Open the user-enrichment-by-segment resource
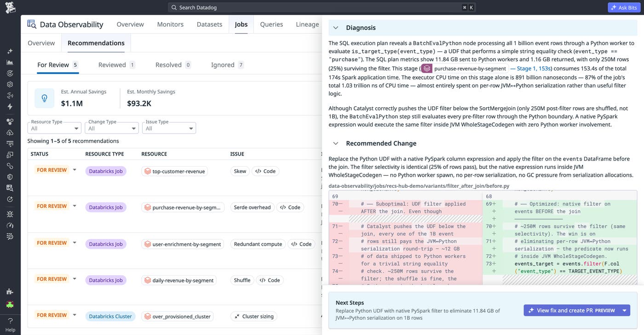The width and height of the screenshot is (644, 335). pyautogui.click(x=183, y=244)
